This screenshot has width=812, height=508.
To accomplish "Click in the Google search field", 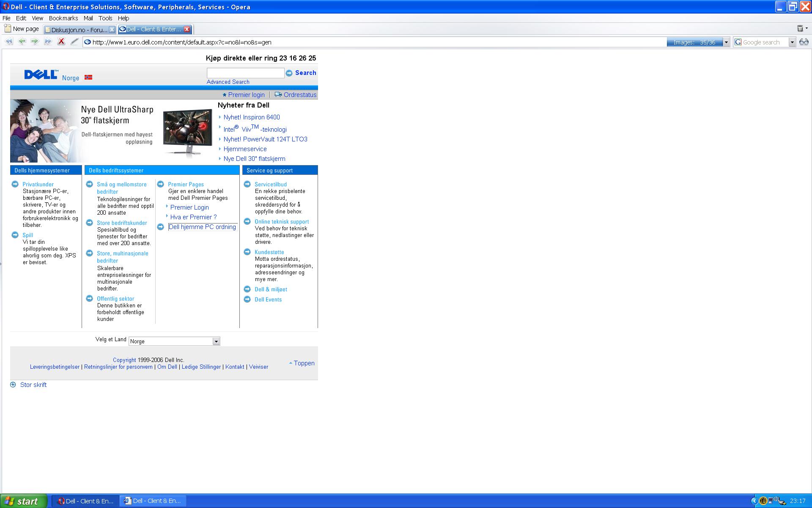I will [765, 42].
